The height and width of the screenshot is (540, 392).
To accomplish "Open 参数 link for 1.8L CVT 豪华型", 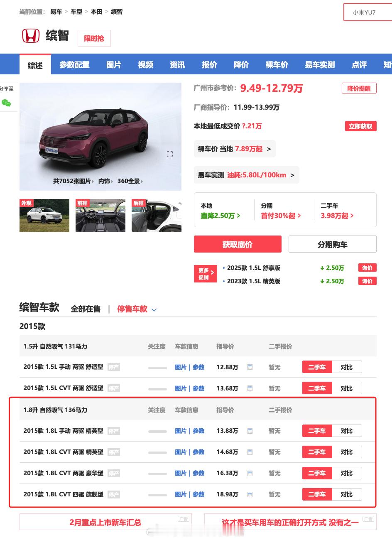I will tap(198, 474).
